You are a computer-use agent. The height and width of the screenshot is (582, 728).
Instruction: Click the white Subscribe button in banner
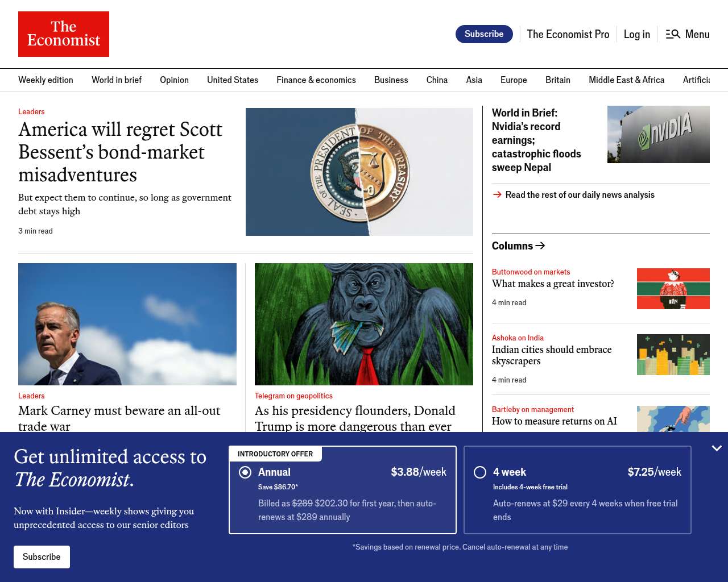click(x=42, y=557)
